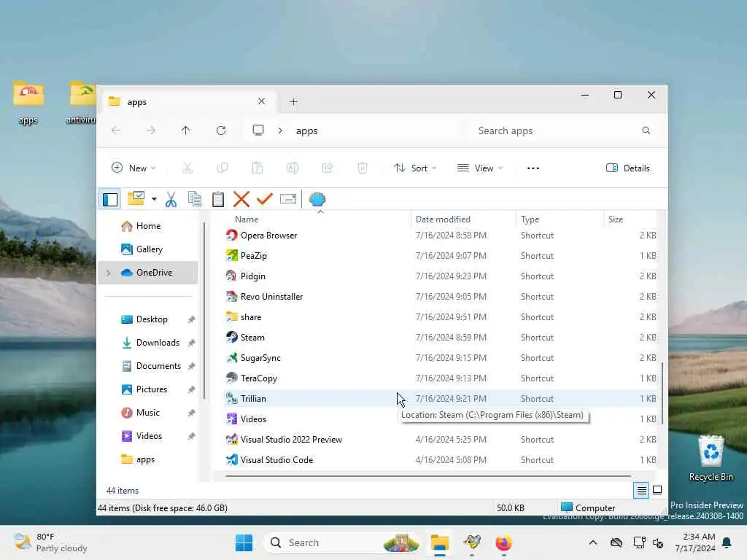Go up one folder level
This screenshot has width=747, height=560.
click(x=186, y=131)
